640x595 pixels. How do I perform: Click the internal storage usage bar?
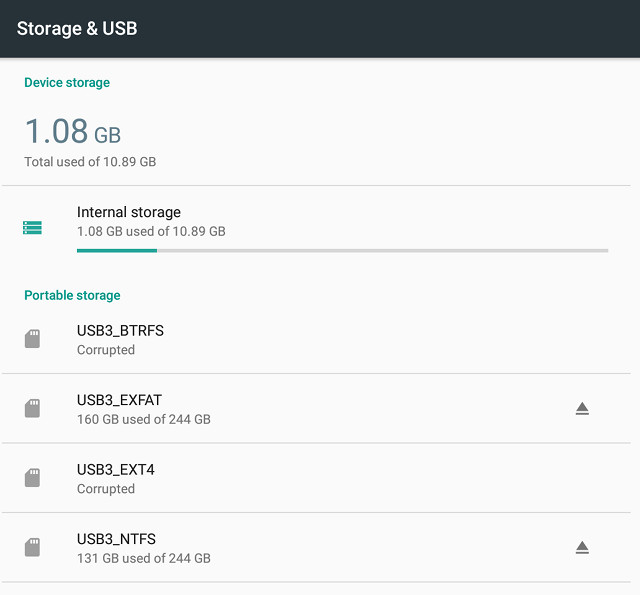click(x=342, y=251)
